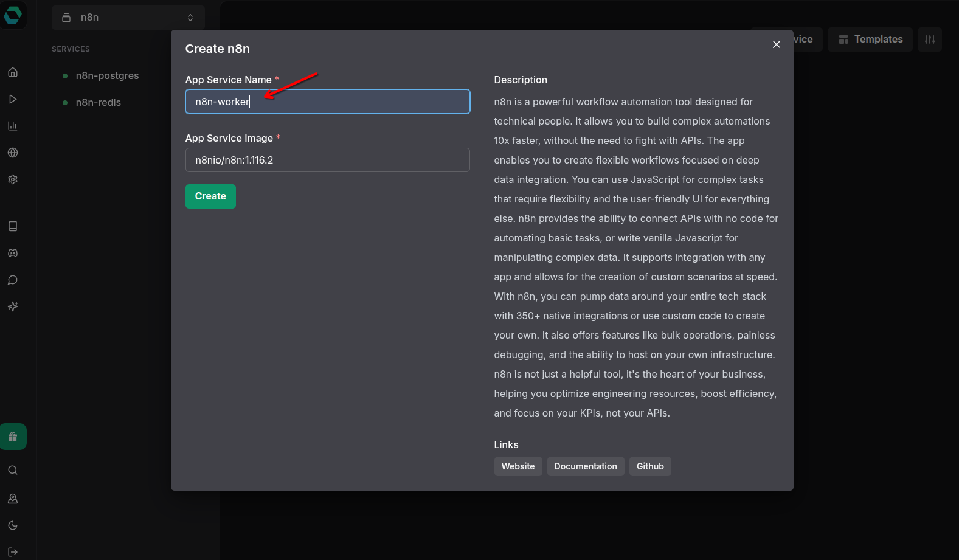Click the sliders icon next to Templates

coord(930,40)
